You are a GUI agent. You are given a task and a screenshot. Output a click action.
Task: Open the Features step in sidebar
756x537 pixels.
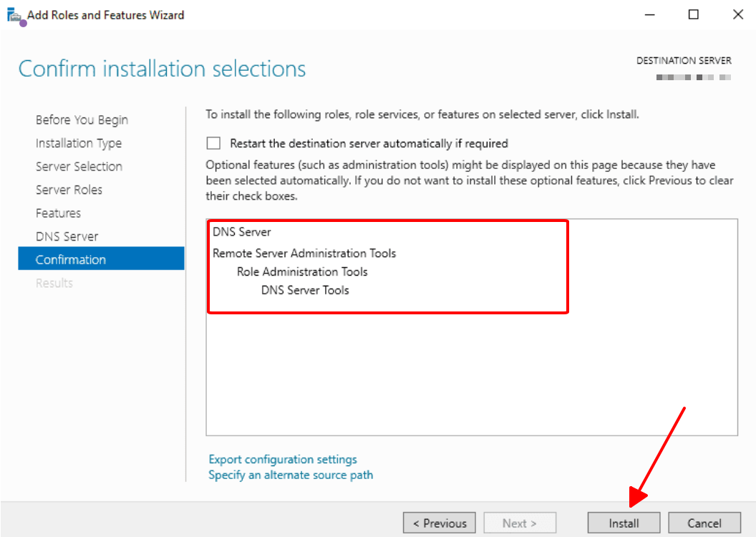coord(58,213)
